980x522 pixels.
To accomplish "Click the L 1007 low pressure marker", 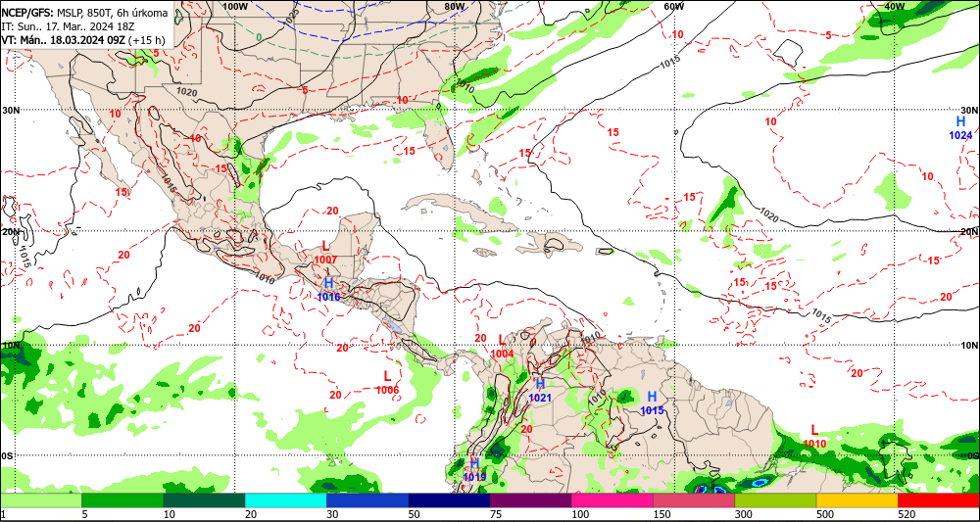I will (325, 252).
